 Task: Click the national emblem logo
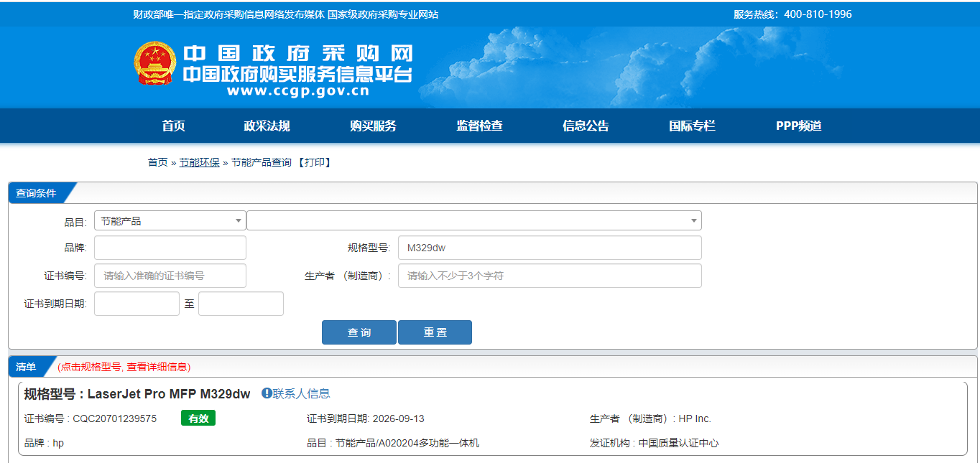click(151, 63)
